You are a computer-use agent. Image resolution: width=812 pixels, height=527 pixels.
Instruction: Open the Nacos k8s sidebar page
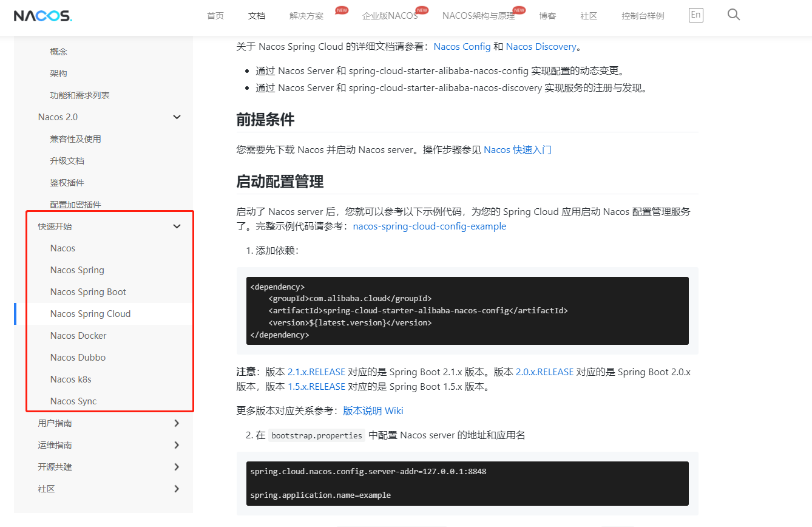pyautogui.click(x=71, y=379)
